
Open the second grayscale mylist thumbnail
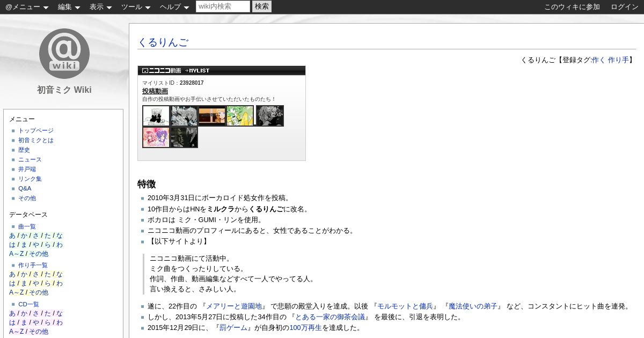coord(184,116)
